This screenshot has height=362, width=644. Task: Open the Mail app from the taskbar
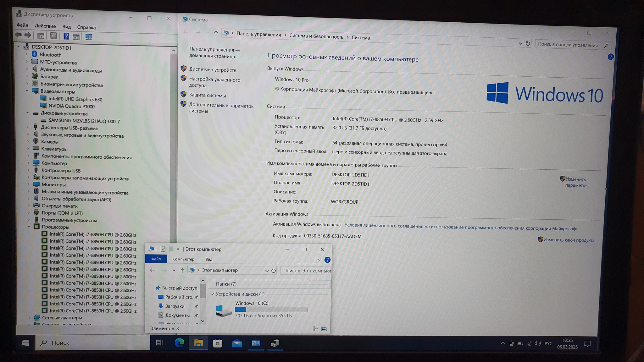[x=237, y=343]
